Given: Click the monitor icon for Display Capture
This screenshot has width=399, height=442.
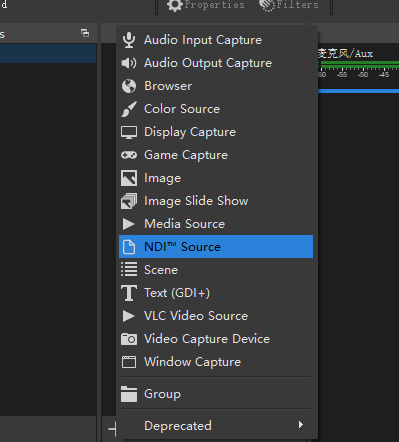Looking at the screenshot, I should tap(129, 132).
